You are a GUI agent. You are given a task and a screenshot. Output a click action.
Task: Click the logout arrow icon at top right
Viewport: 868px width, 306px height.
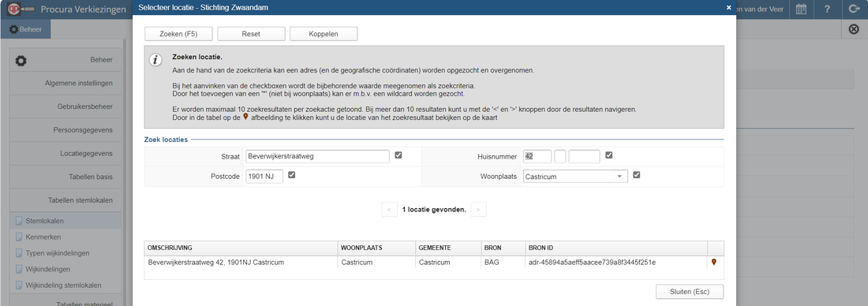coord(853,9)
